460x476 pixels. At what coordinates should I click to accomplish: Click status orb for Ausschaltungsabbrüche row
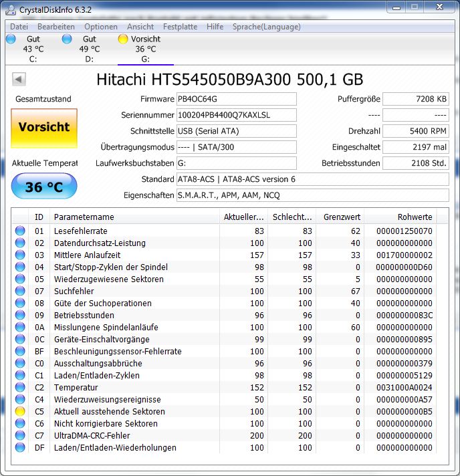click(x=20, y=364)
